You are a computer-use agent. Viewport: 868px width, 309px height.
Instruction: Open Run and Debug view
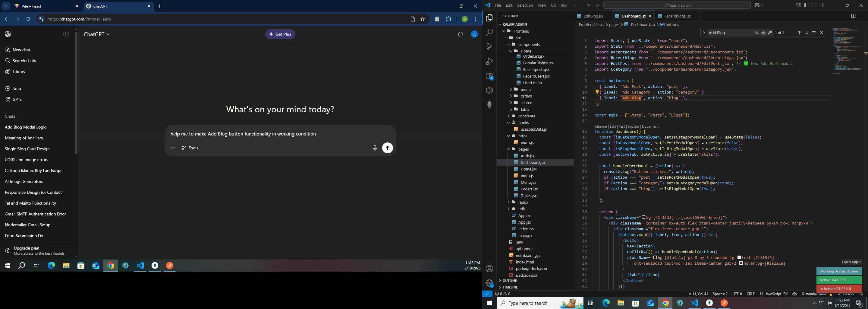point(489,61)
